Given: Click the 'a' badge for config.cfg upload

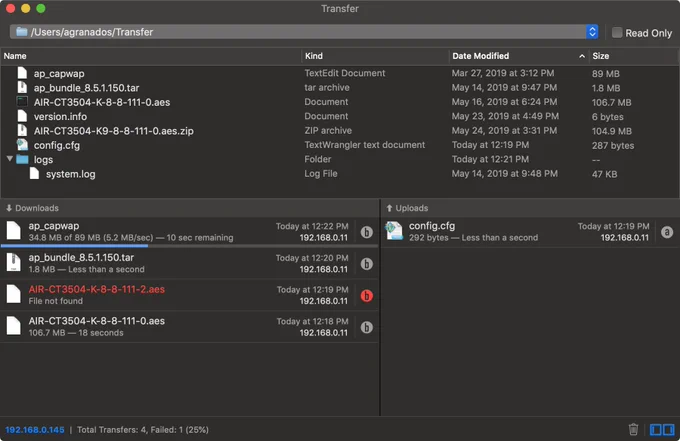Looking at the screenshot, I should pos(667,232).
